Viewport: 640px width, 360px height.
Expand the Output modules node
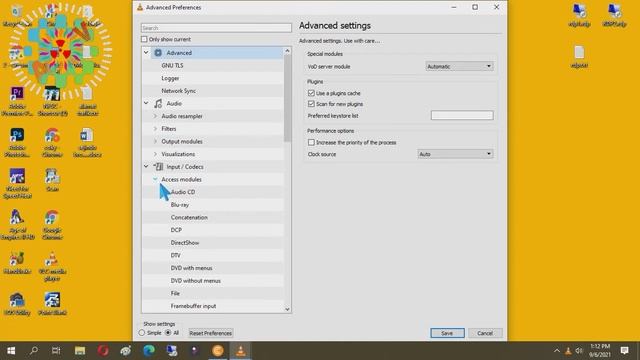(155, 141)
